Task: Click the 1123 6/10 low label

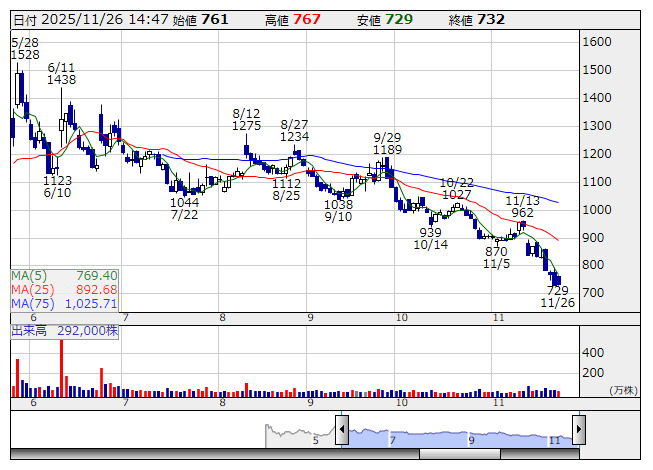Action: [x=57, y=187]
